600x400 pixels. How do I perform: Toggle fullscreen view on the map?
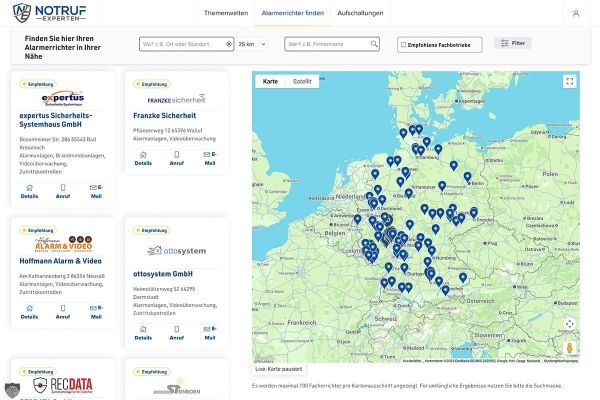tap(569, 82)
